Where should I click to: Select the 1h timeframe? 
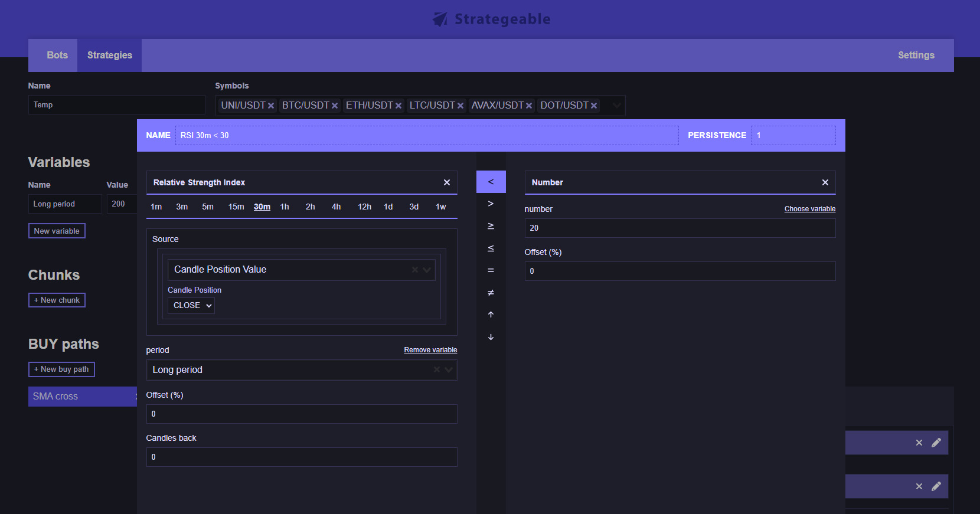[x=285, y=207]
